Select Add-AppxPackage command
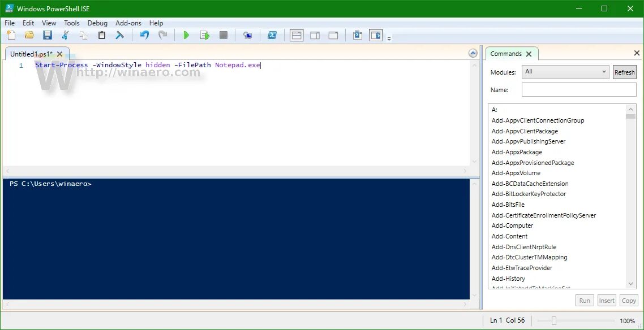 tap(517, 152)
